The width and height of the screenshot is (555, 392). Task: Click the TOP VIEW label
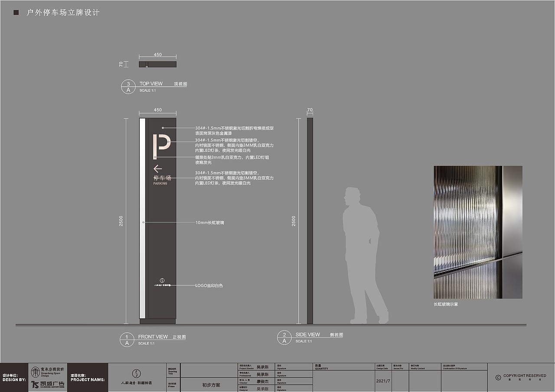coord(151,84)
